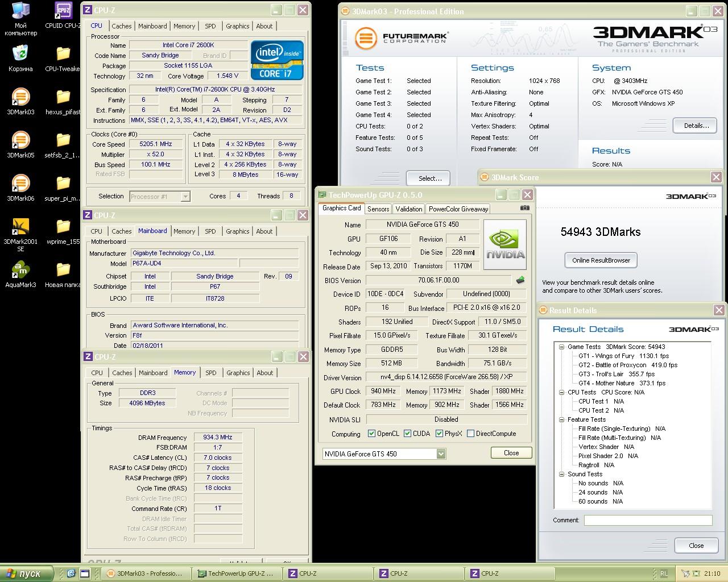The image size is (728, 582).
Task: Collapse the CPU Tests tree node
Action: [x=562, y=392]
